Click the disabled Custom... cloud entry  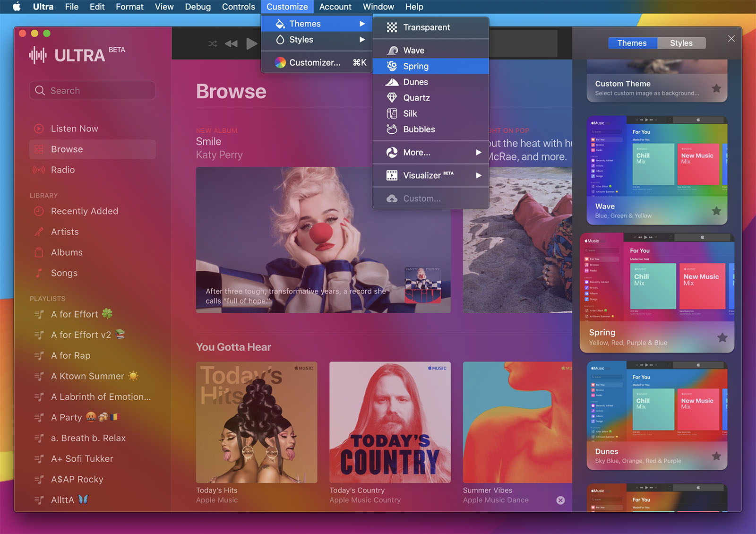pyautogui.click(x=430, y=198)
